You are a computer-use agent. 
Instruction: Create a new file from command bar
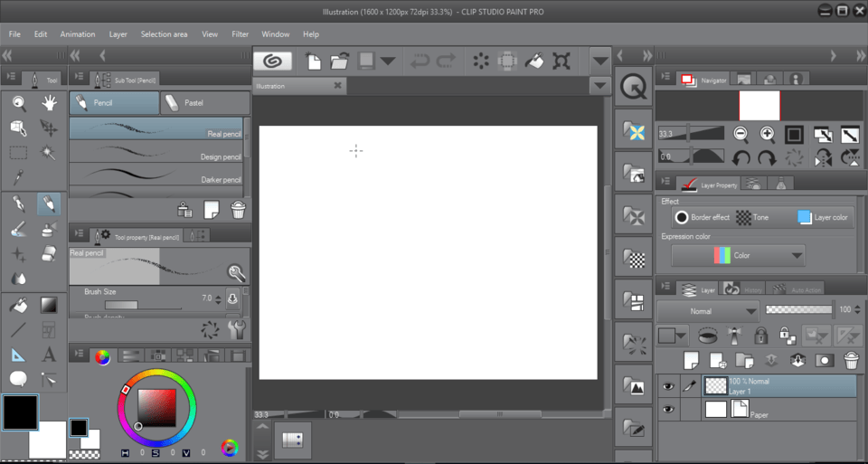point(313,61)
